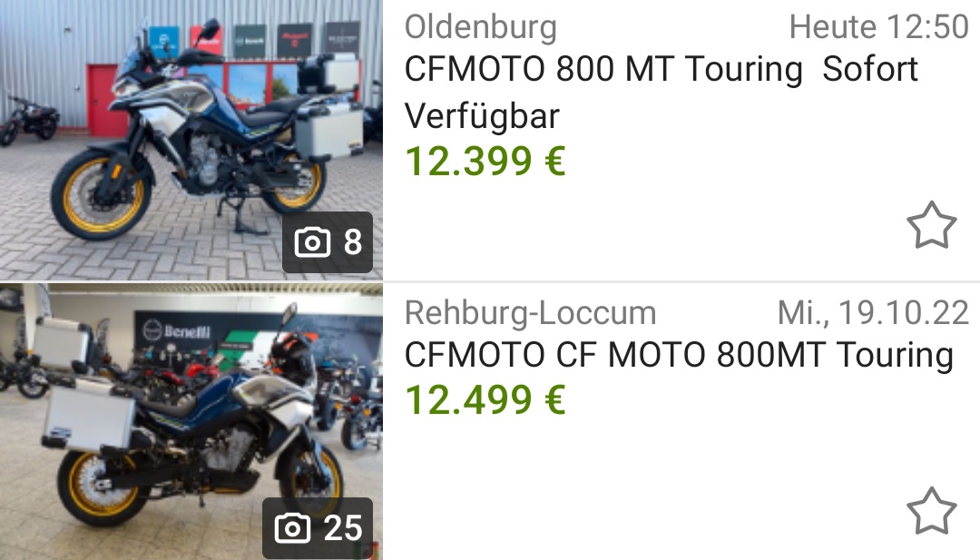Open the CFMOTO 800 MT Touring Sofort Verfügbar listing
Screen dimensions: 980x560
[x=661, y=92]
